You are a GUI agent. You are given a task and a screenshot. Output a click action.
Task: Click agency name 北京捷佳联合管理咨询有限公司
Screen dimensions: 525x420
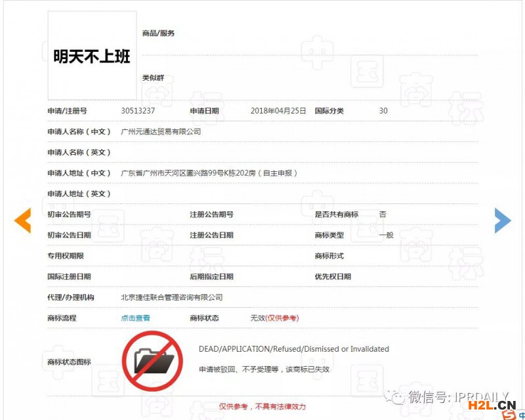[171, 297]
